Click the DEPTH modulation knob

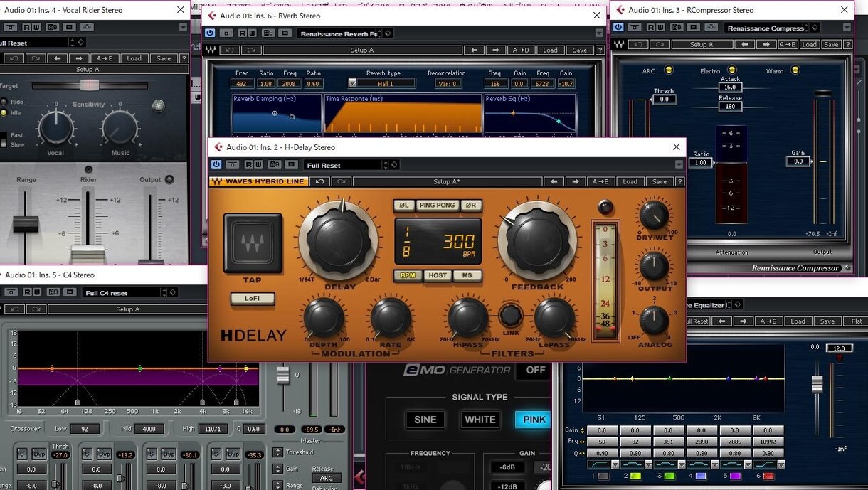(324, 318)
